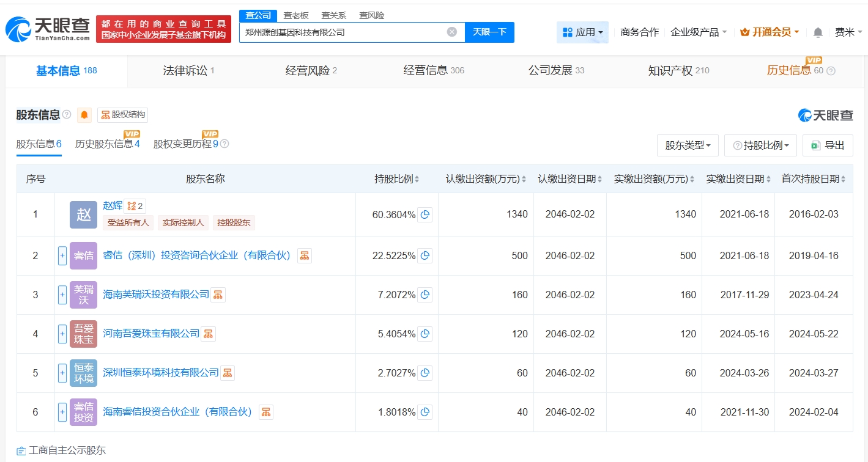The height and width of the screenshot is (462, 868).
Task: Open pie chart icon for 5.4054% share
Action: click(425, 334)
